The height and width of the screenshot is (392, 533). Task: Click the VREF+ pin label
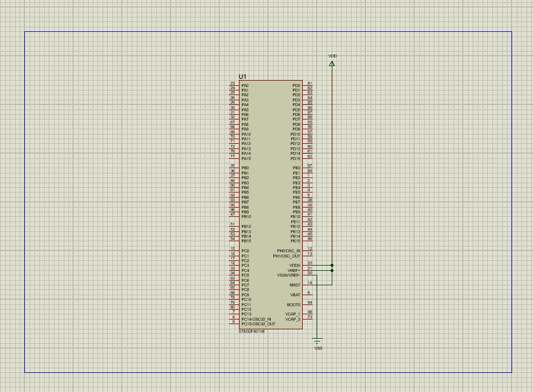[x=294, y=271]
